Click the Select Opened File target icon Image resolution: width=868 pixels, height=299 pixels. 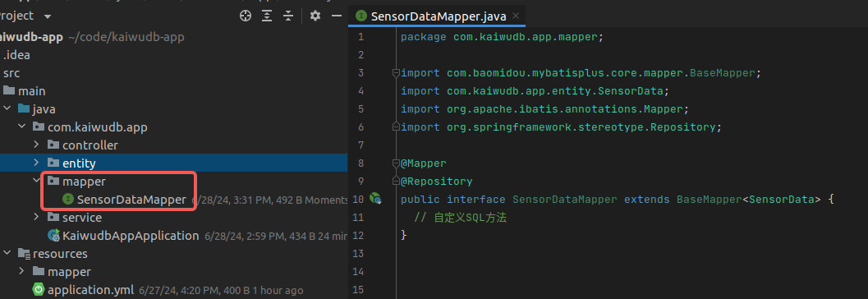246,16
